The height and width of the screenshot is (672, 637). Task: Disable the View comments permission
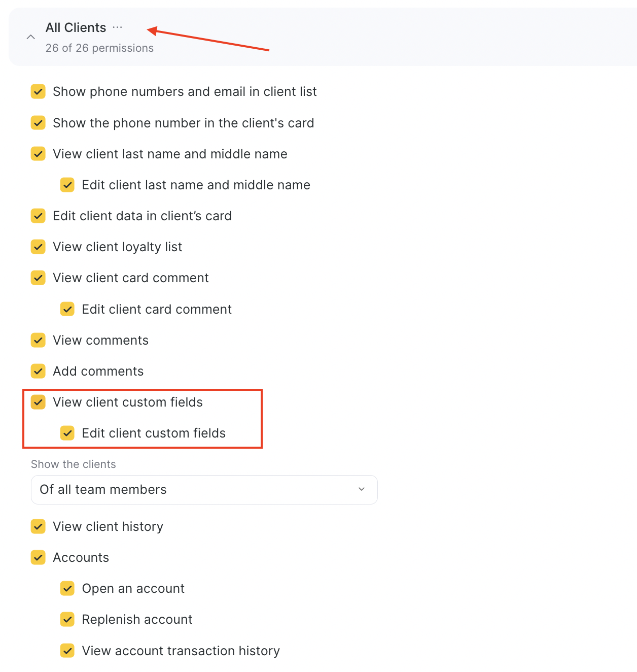(38, 340)
